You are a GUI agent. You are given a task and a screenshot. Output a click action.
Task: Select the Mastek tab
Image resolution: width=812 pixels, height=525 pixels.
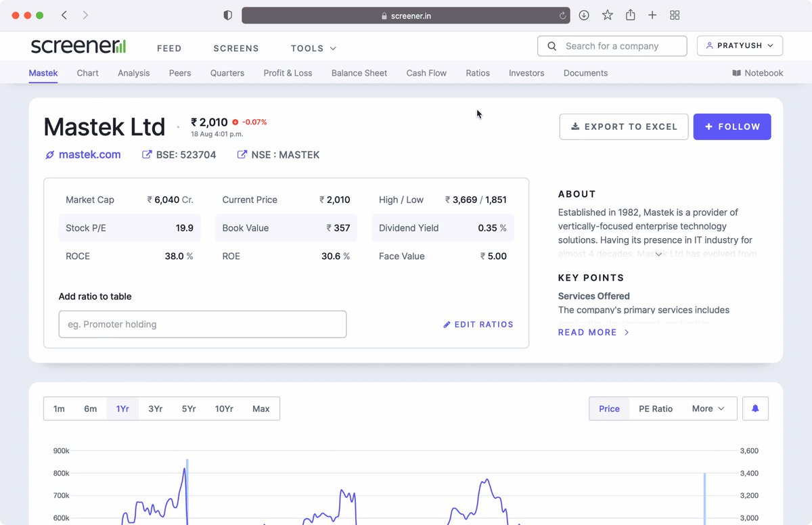tap(43, 73)
